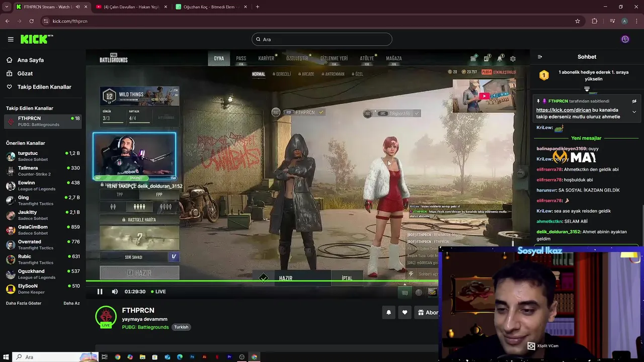The height and width of the screenshot is (362, 644).
Task: Open recommended channel Talimera
Action: [x=43, y=171]
